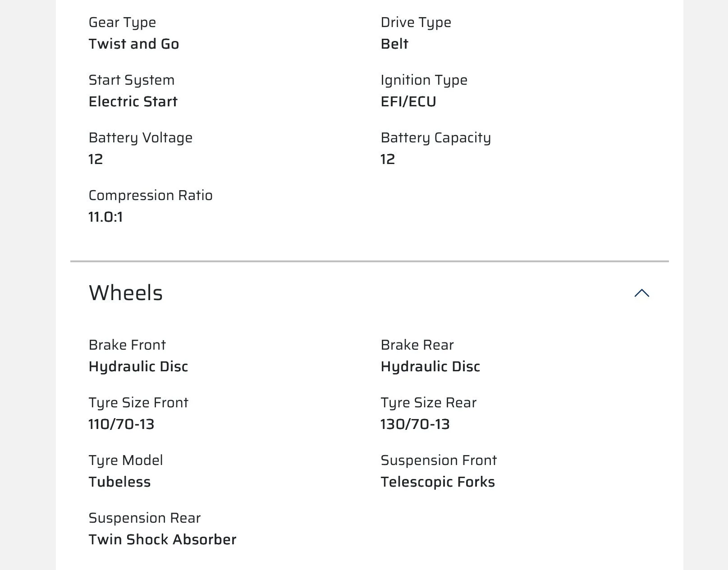
Task: Click the Compression Ratio label
Action: 151,196
